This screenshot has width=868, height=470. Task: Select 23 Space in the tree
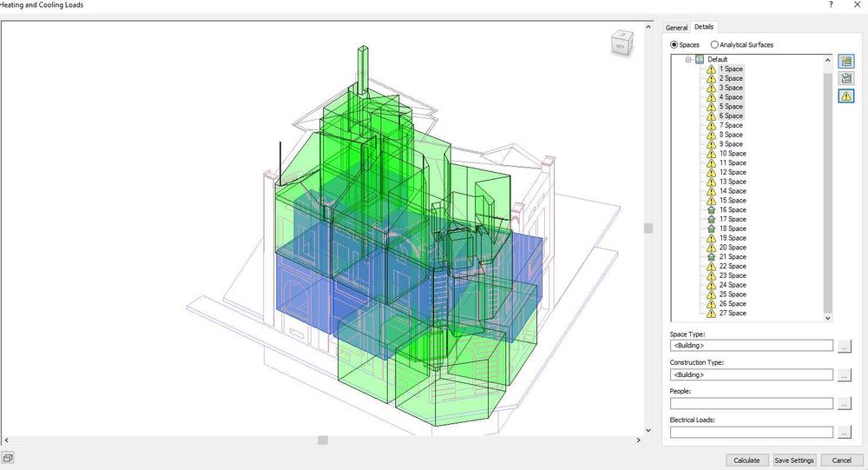733,276
